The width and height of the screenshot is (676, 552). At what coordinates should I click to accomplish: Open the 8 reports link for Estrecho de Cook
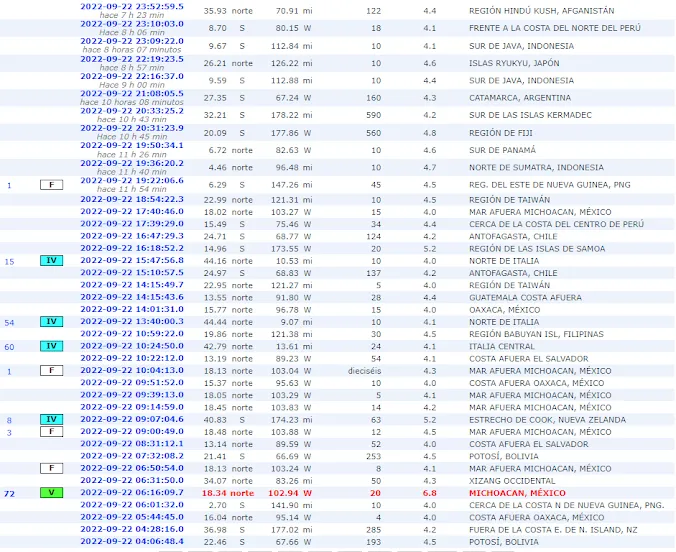coord(9,420)
